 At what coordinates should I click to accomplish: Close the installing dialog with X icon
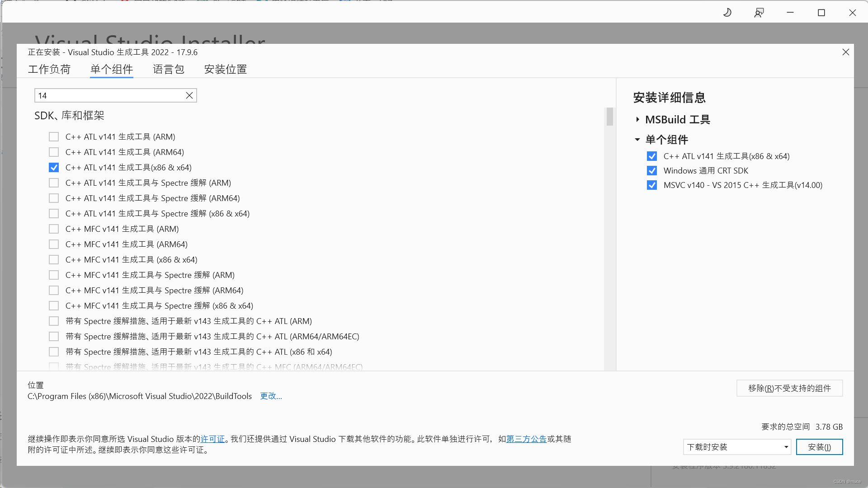point(845,52)
